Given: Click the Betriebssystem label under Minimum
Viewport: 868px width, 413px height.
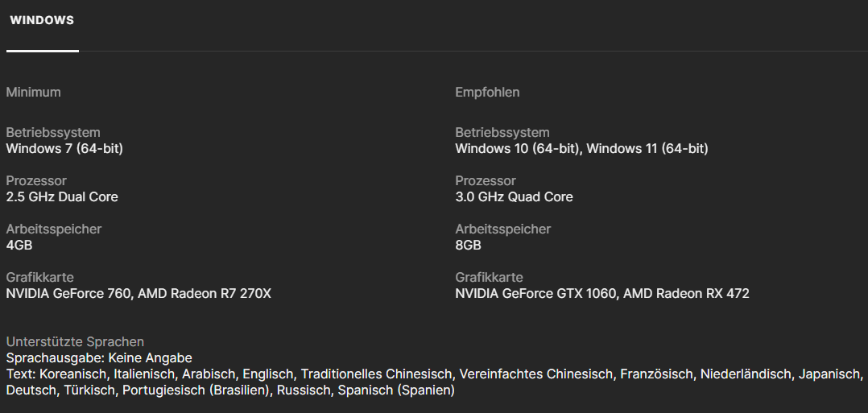Looking at the screenshot, I should tap(53, 132).
